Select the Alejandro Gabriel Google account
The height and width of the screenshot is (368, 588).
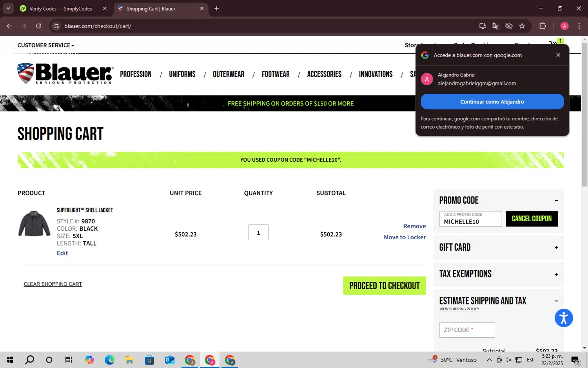pyautogui.click(x=492, y=79)
